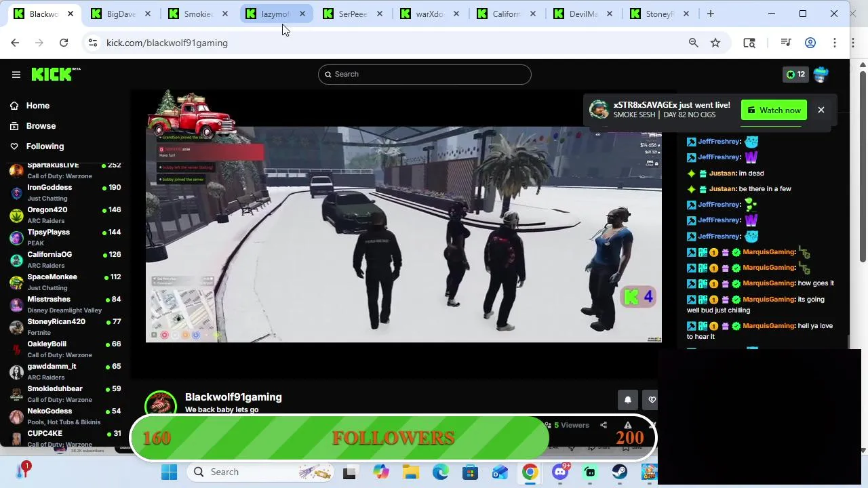Screen dimensions: 868x488
Task: Open SpaceMonkee channel in sidebar
Action: point(65,282)
